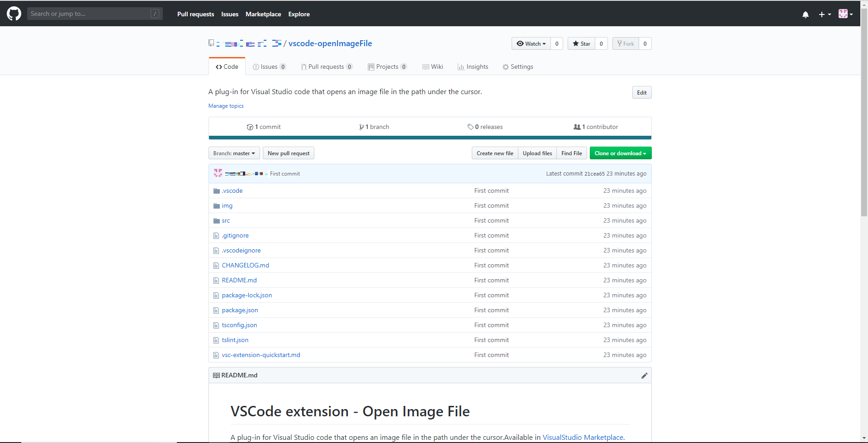Open Clone or download dropdown
The width and height of the screenshot is (868, 443).
[x=621, y=153]
